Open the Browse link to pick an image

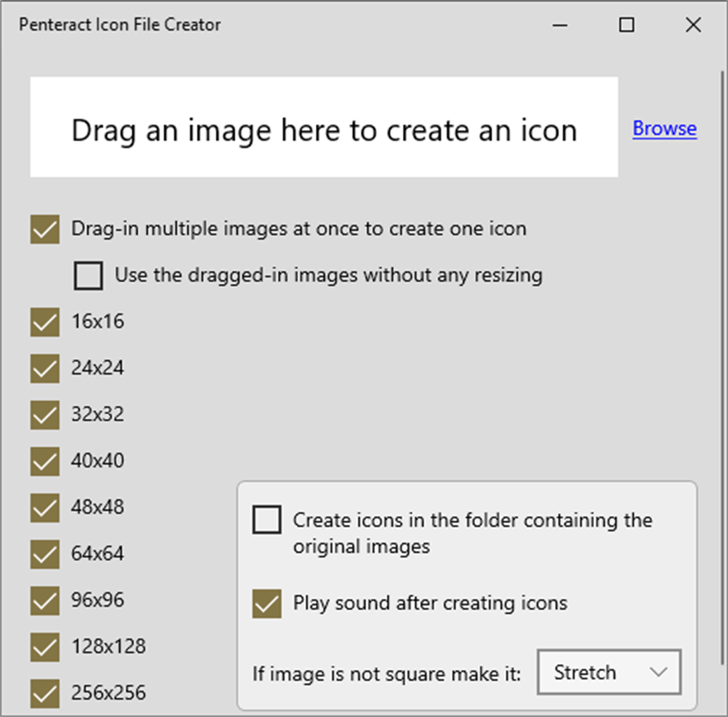664,129
